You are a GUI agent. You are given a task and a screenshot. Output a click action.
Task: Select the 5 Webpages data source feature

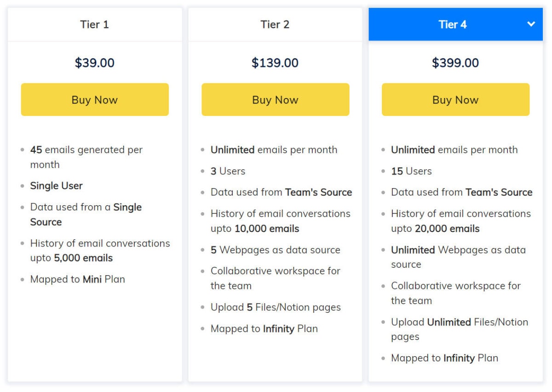pyautogui.click(x=275, y=250)
